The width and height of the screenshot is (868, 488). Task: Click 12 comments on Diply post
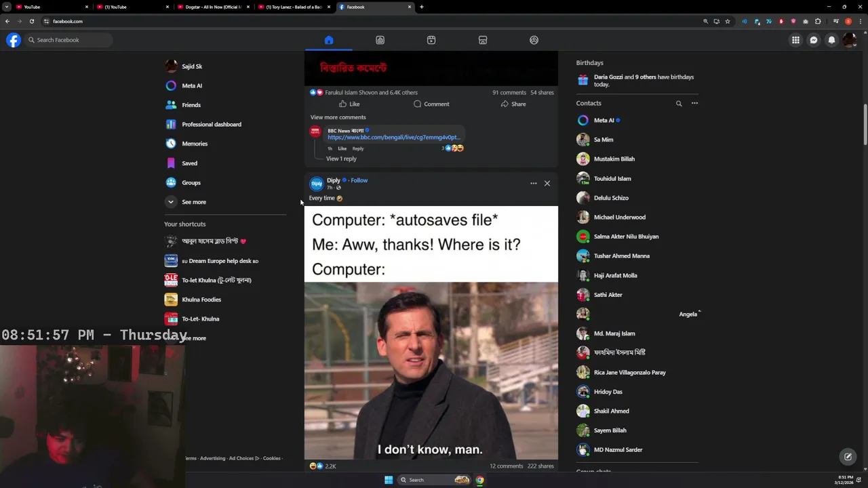507,466
